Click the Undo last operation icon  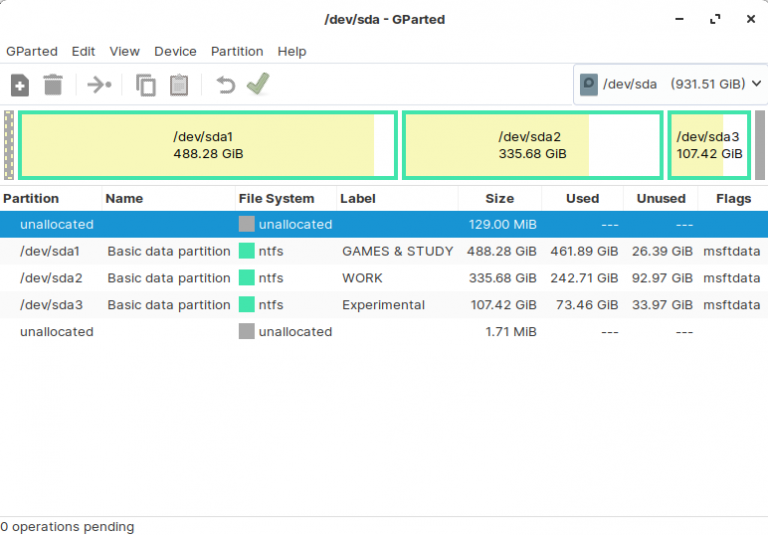226,85
